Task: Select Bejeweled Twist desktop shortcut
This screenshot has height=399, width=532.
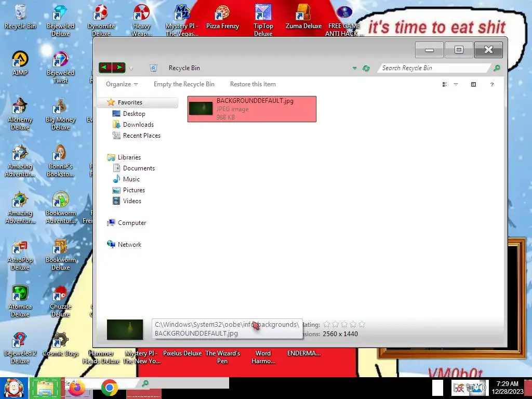Action: pyautogui.click(x=60, y=67)
